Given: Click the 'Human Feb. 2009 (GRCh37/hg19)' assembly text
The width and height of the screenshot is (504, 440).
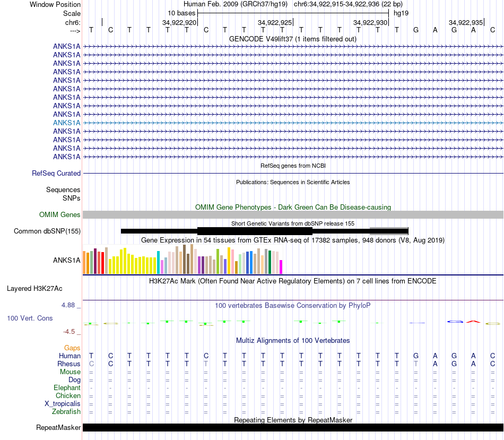Looking at the screenshot, I should 235,4.
